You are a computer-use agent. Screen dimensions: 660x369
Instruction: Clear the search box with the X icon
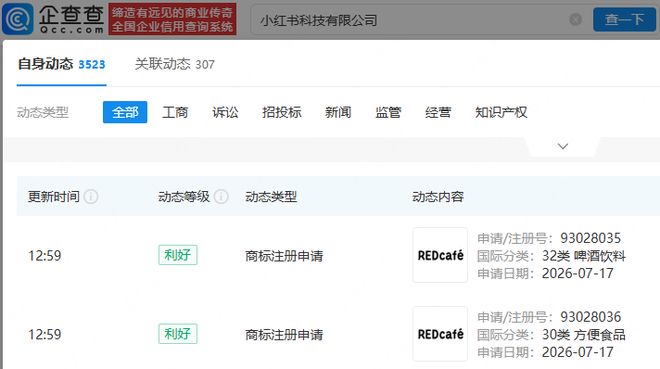[x=575, y=19]
